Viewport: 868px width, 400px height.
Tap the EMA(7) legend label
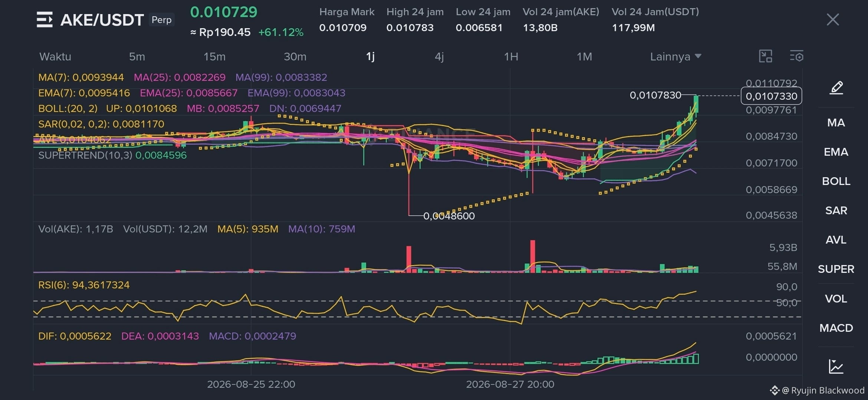pyautogui.click(x=84, y=93)
